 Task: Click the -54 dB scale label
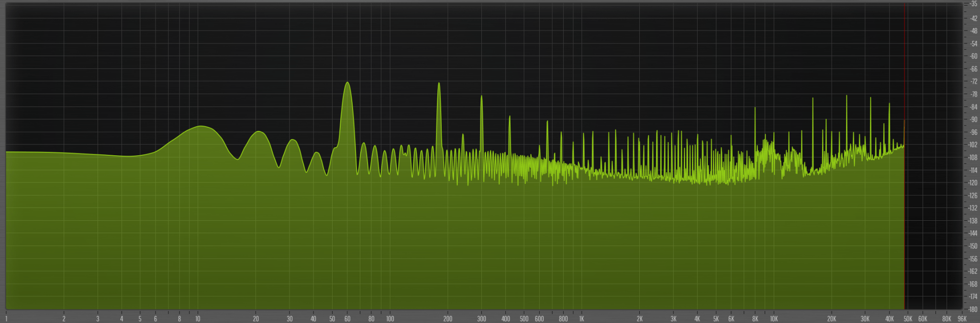[x=973, y=43]
